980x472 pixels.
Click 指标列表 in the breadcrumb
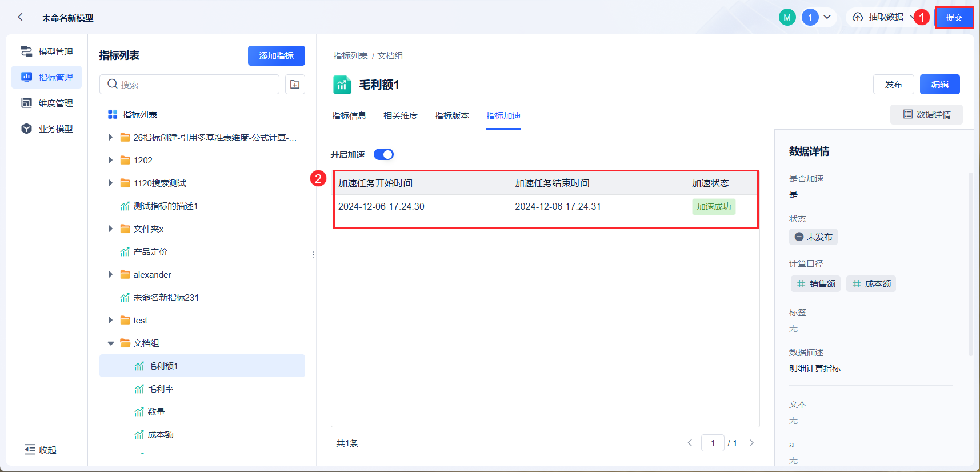click(351, 55)
